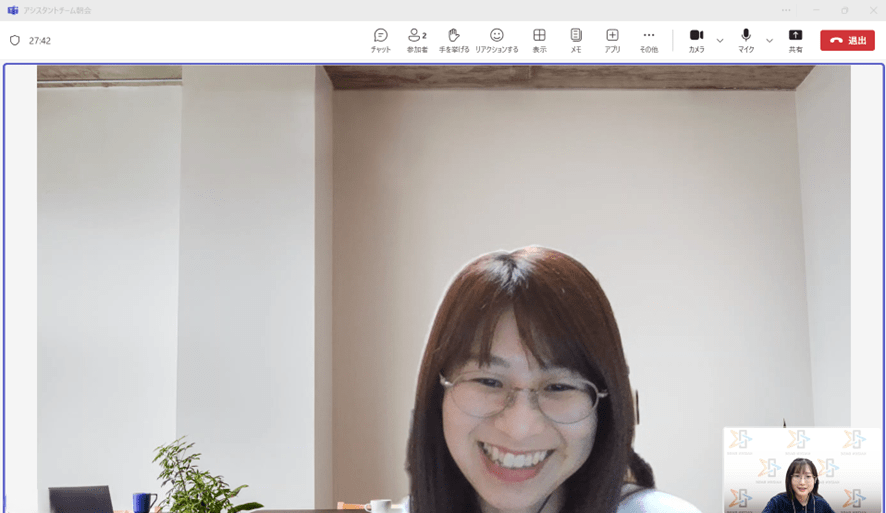Viewport: 886px width, 513px height.
Task: Open the chat panel (チャット)
Action: pyautogui.click(x=380, y=41)
